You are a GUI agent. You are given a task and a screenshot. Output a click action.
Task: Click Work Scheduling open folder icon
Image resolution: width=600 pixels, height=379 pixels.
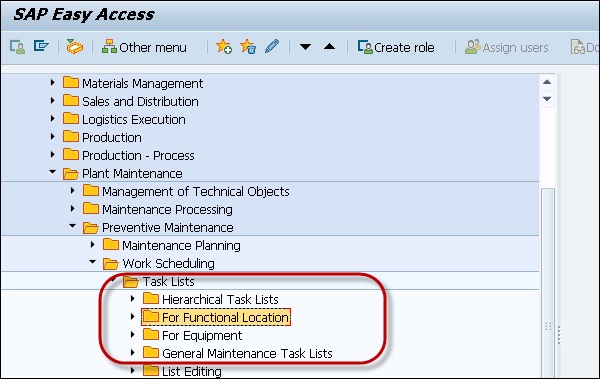click(111, 263)
